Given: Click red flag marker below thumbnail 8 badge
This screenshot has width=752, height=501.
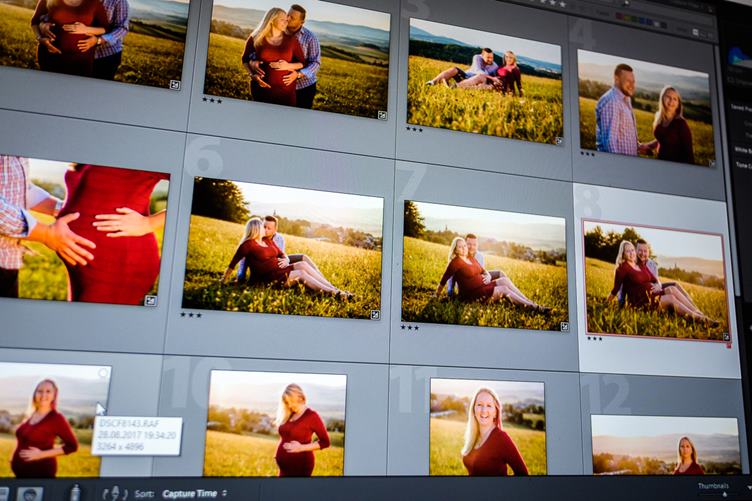Looking at the screenshot, I should [x=728, y=345].
